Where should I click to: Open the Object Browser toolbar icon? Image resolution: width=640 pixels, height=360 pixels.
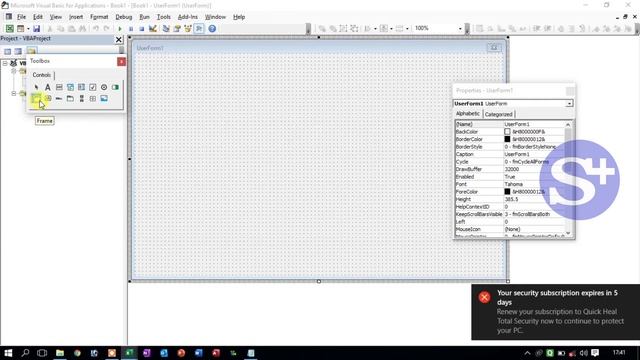tap(188, 29)
